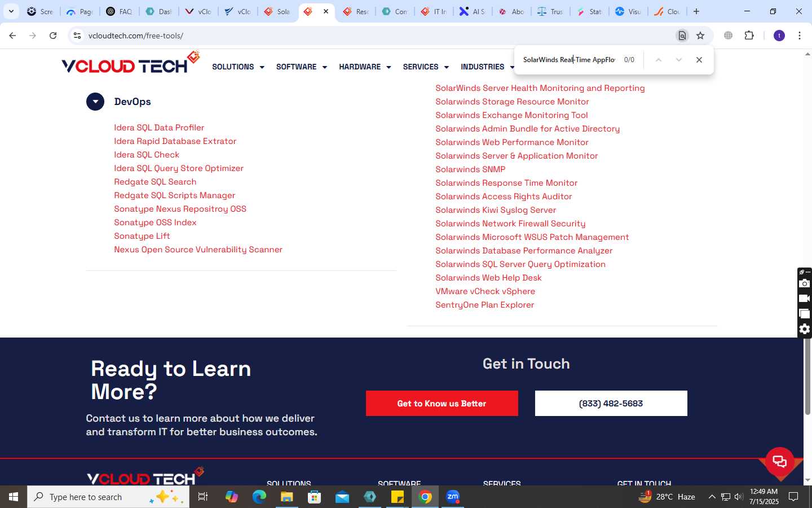Screen dimensions: 812x508
Task: Open the Microsoft Store from the taskbar
Action: [314, 497]
